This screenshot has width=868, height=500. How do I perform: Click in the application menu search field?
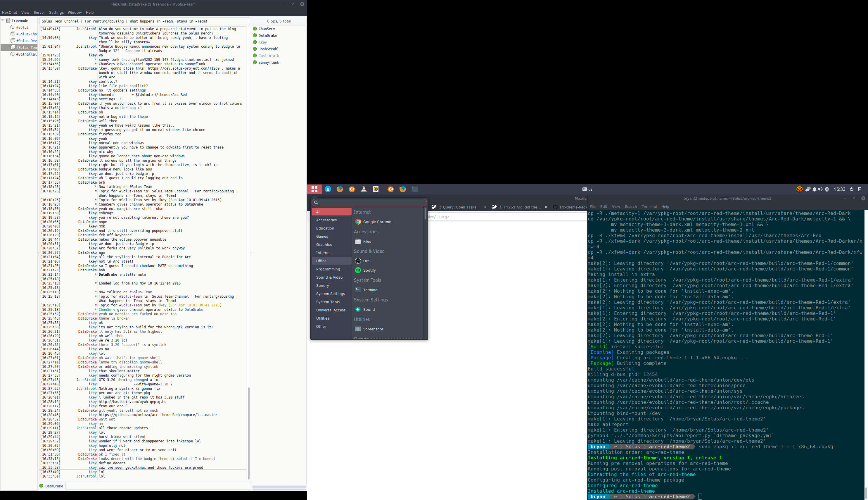tap(369, 203)
